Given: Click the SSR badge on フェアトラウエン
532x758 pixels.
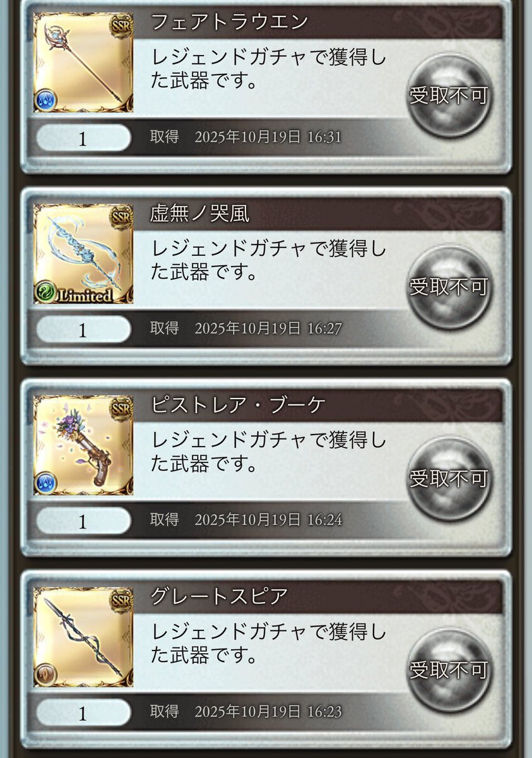Looking at the screenshot, I should click(x=121, y=26).
